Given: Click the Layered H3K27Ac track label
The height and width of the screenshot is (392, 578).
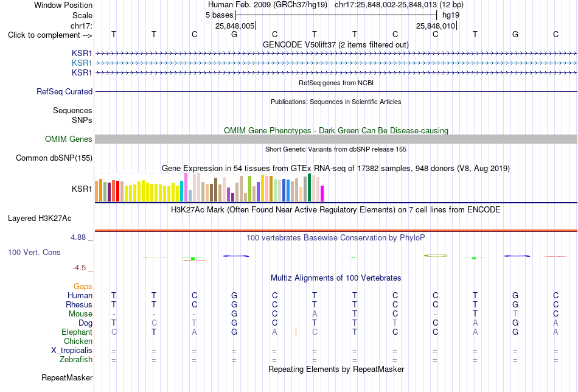Looking at the screenshot, I should (40, 219).
